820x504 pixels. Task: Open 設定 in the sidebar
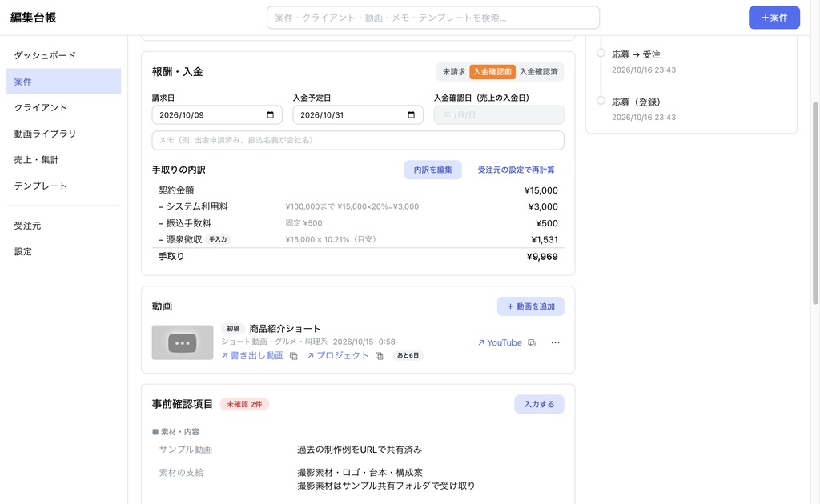[x=64, y=252]
